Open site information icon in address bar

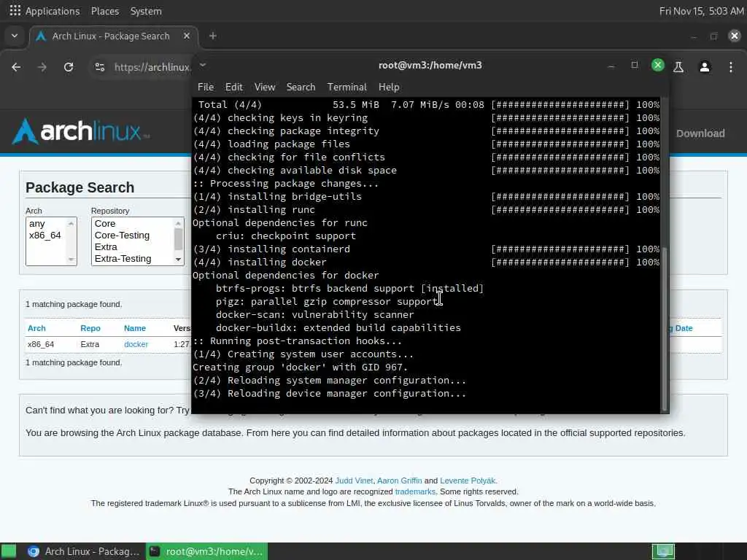pos(99,67)
